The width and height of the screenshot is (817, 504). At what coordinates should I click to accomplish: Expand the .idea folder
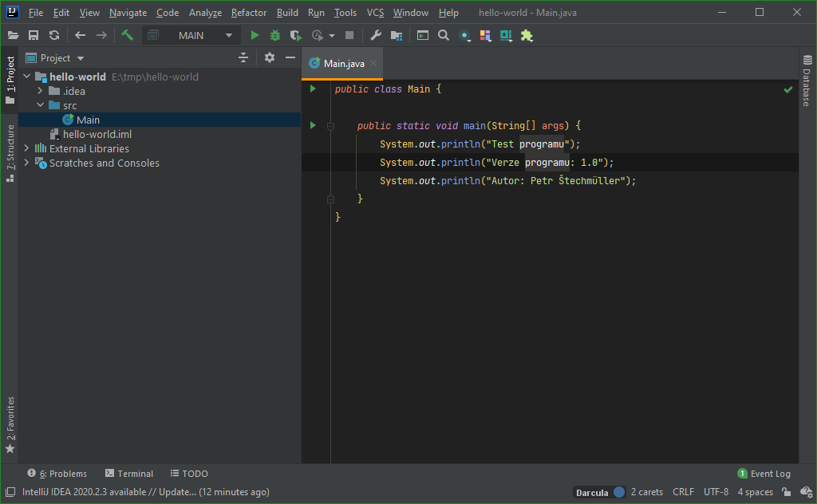pos(40,91)
